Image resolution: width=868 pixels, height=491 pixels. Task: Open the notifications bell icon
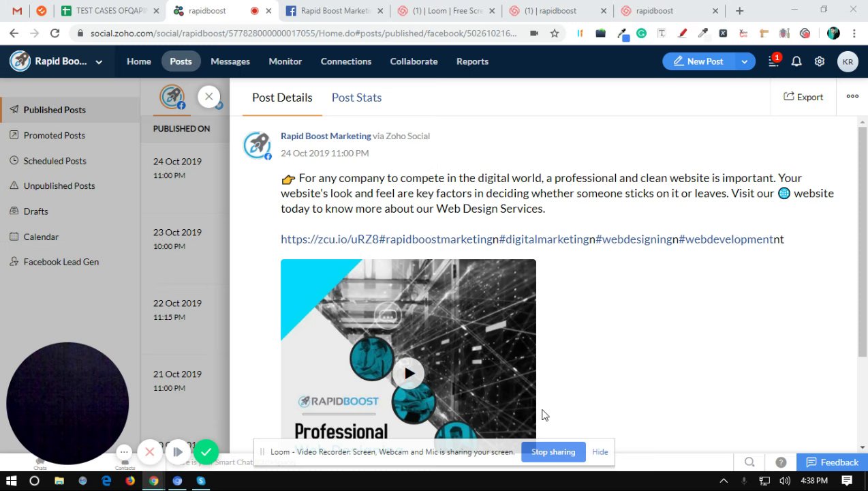(796, 61)
